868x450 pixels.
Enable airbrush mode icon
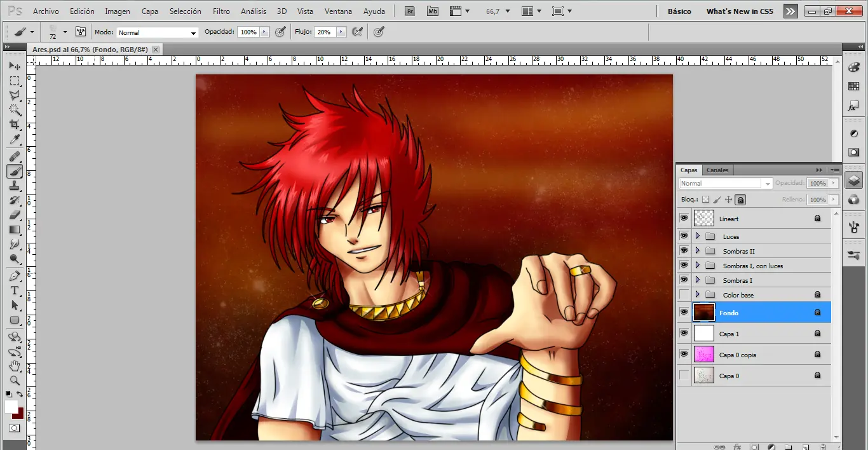click(357, 32)
